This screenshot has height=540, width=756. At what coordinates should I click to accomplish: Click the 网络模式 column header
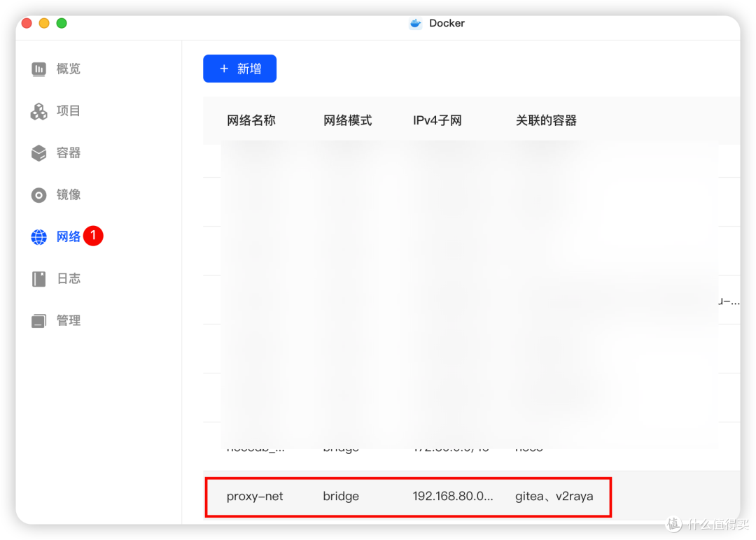click(348, 120)
